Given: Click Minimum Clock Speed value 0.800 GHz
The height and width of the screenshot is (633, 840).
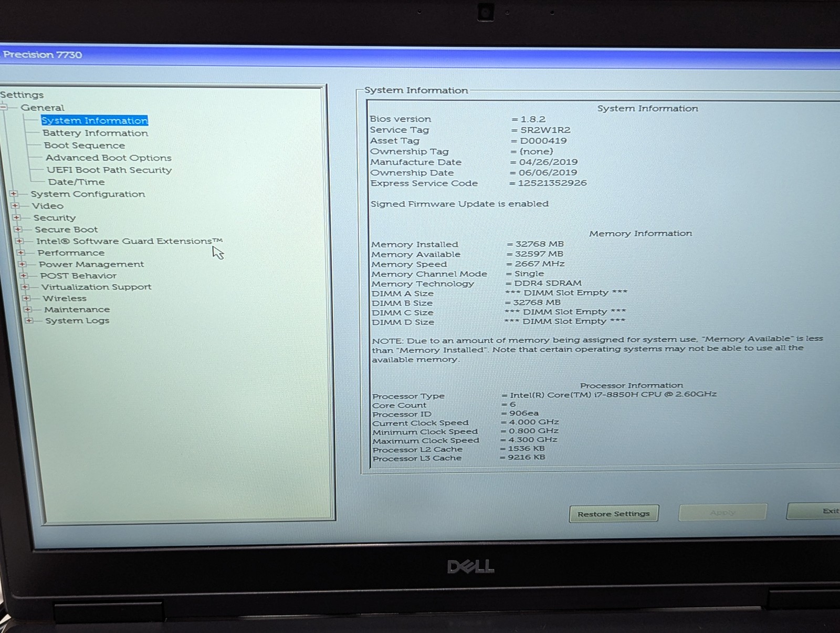Looking at the screenshot, I should point(533,431).
